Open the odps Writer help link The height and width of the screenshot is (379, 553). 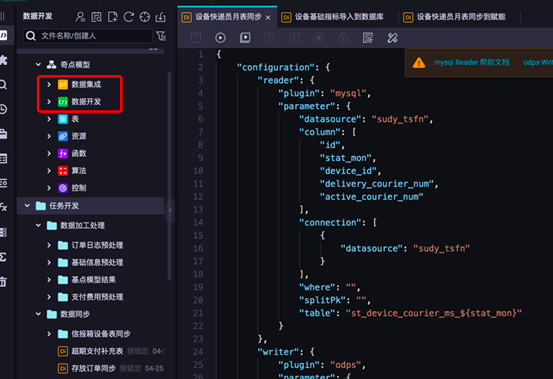(538, 63)
